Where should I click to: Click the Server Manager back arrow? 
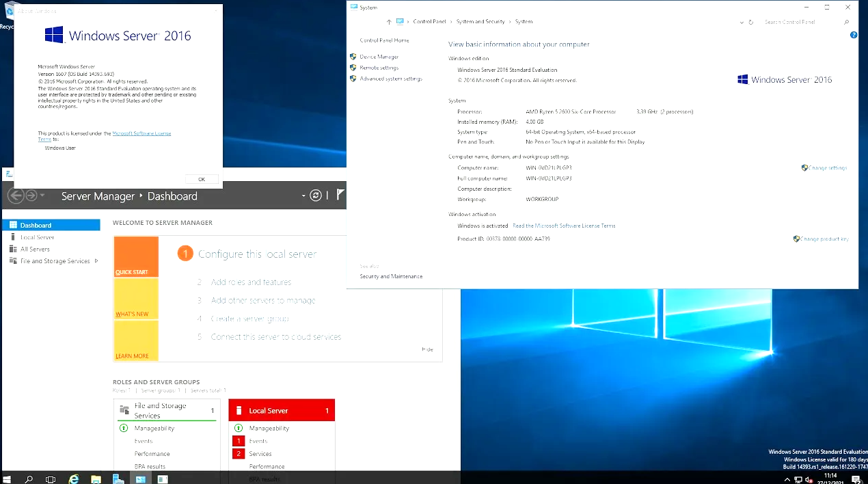point(15,196)
